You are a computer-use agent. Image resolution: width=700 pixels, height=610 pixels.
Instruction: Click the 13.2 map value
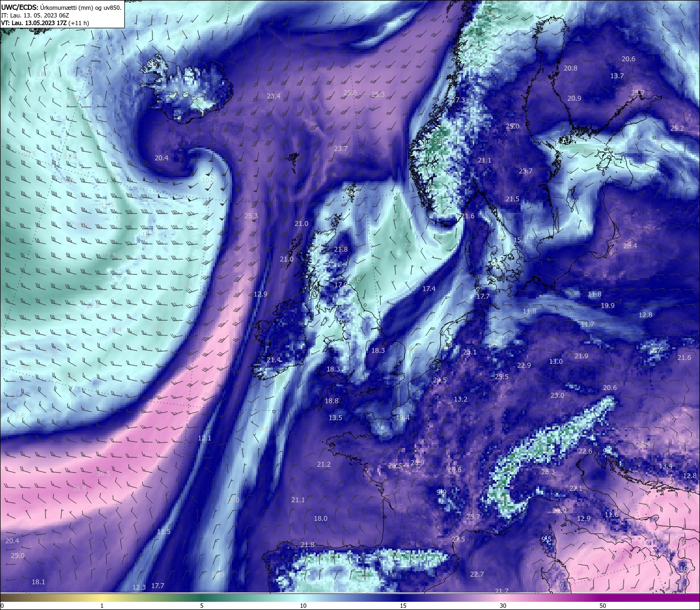(460, 399)
